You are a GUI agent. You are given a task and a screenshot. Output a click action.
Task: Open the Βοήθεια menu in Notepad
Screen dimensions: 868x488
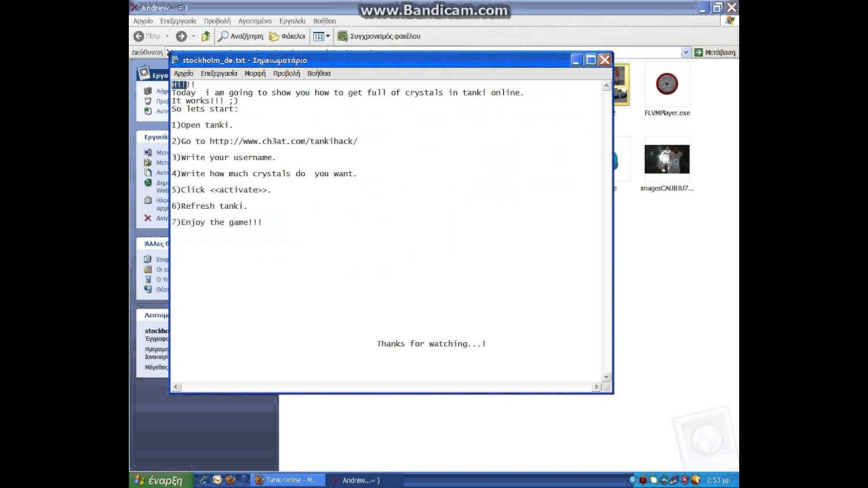click(x=319, y=73)
